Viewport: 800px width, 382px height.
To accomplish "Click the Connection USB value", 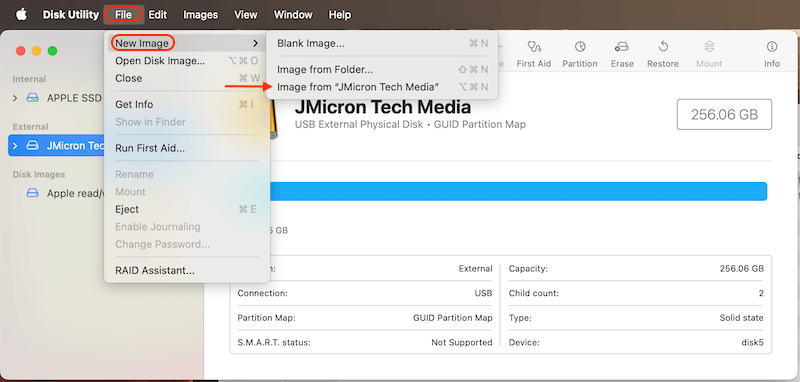I will [x=483, y=293].
